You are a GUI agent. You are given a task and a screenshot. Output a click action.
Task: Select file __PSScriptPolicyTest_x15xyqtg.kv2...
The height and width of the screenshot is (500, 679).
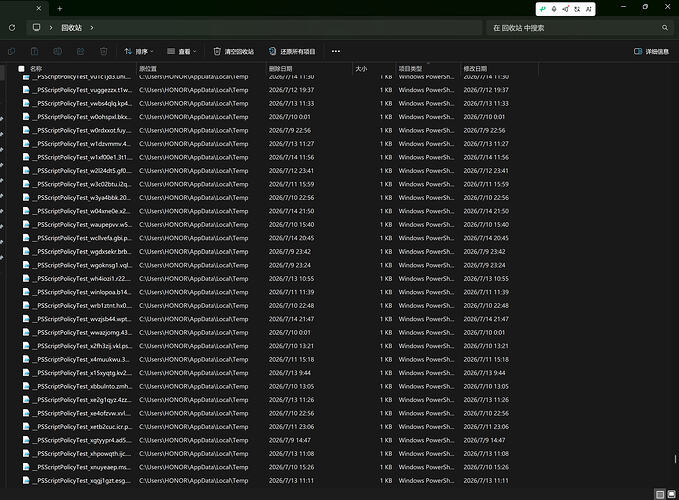(x=84, y=373)
